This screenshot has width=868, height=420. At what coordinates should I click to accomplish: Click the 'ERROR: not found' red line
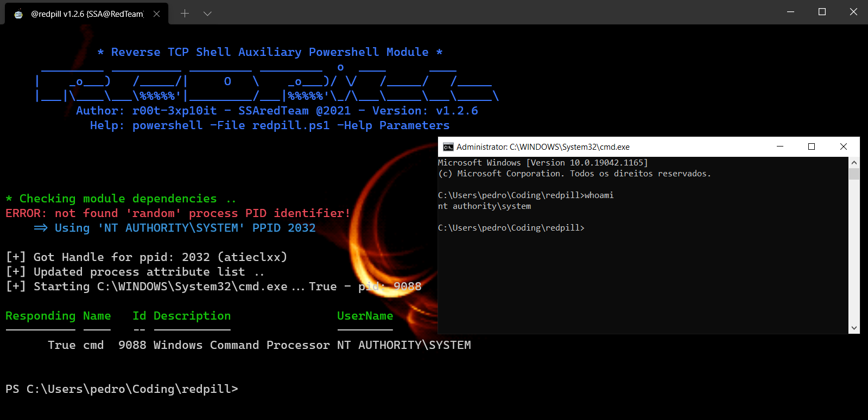coord(178,213)
